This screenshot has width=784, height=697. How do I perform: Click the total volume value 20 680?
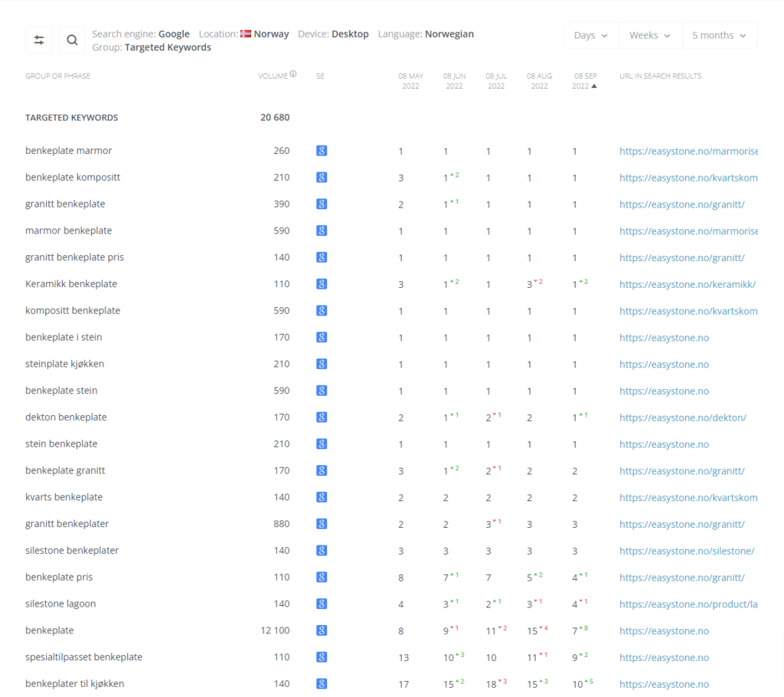[x=275, y=118]
